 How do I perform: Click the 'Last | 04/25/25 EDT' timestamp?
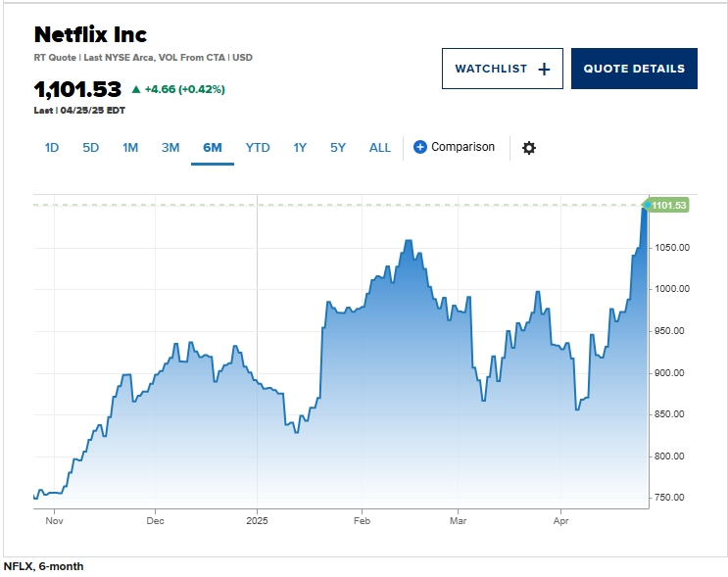coord(79,111)
